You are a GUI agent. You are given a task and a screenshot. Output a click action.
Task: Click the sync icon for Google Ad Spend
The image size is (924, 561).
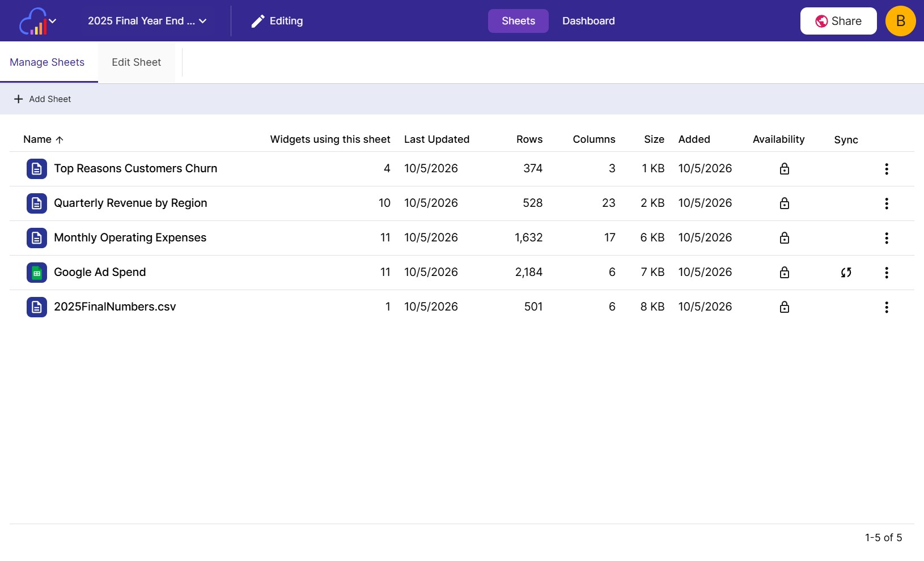click(846, 273)
